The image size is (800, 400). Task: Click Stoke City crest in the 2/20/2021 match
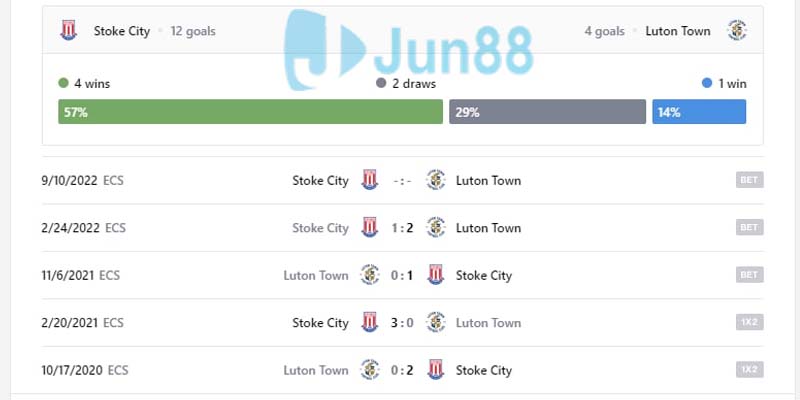[x=370, y=323]
